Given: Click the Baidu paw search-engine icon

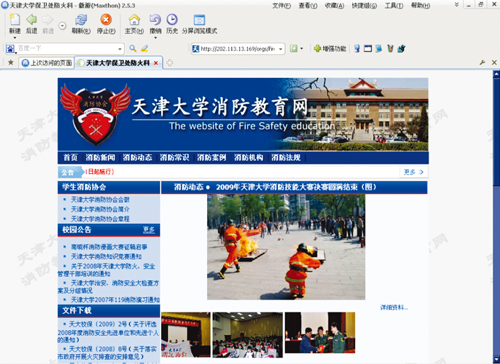Looking at the screenshot, I should tap(11, 49).
